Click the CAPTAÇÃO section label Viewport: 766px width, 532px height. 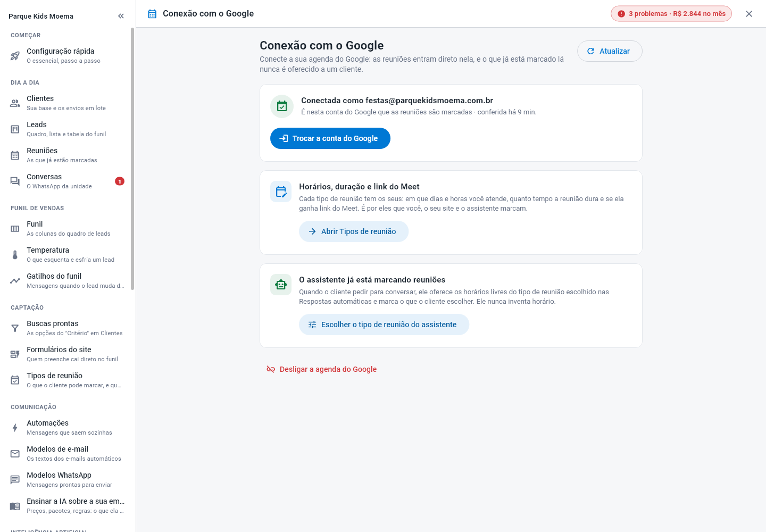pos(27,307)
